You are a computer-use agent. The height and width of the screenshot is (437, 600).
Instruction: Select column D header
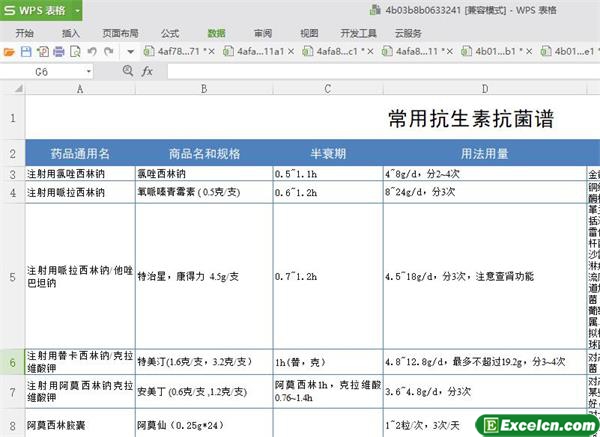485,89
